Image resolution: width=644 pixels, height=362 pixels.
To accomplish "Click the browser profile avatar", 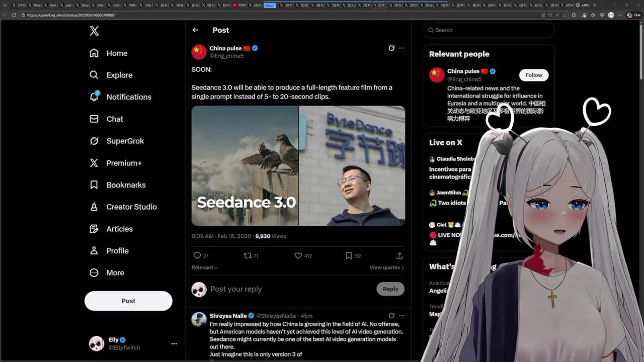I will [611, 15].
